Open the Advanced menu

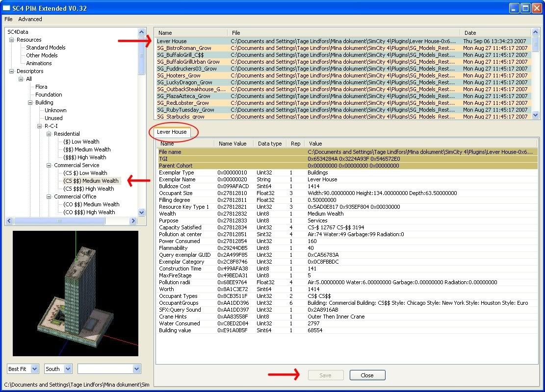(x=30, y=19)
